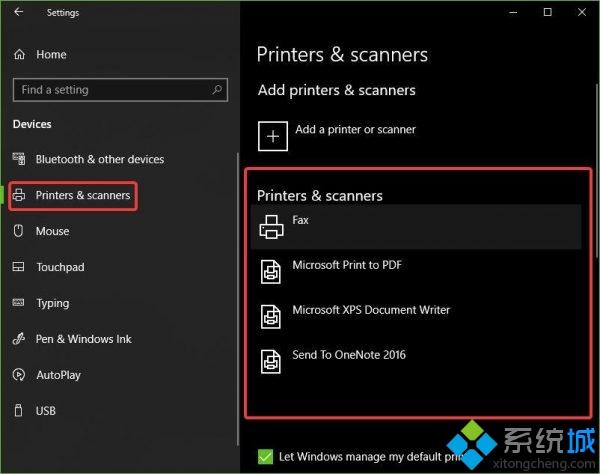Maximize the Settings window
The image size is (600, 474).
point(548,12)
